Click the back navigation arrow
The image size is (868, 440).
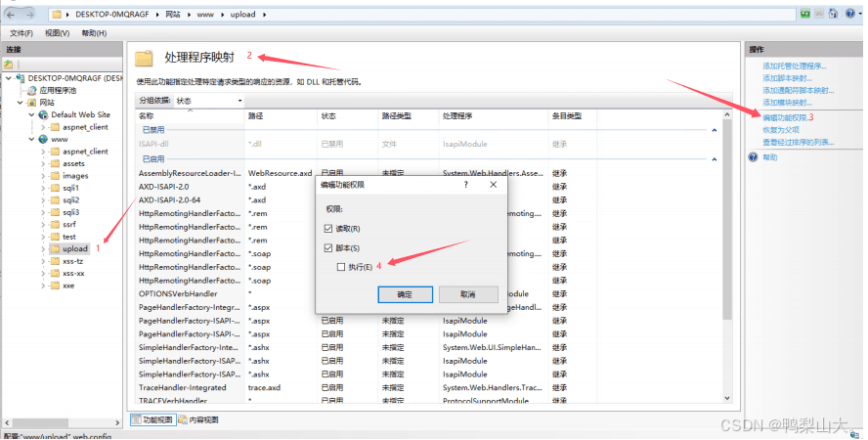(x=12, y=15)
